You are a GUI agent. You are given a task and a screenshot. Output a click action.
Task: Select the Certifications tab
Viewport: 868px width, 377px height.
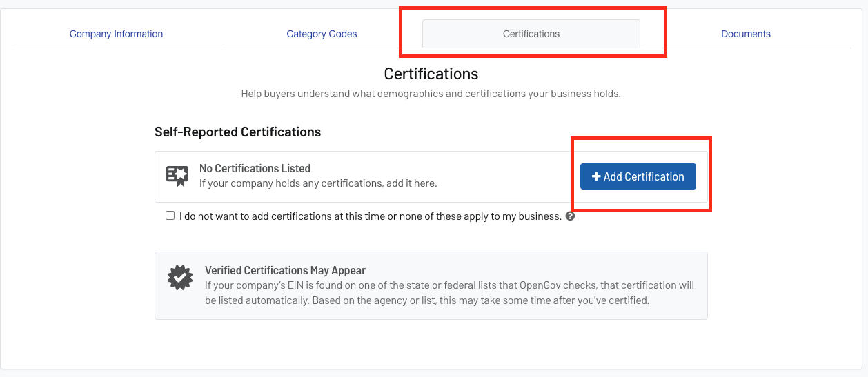[531, 34]
